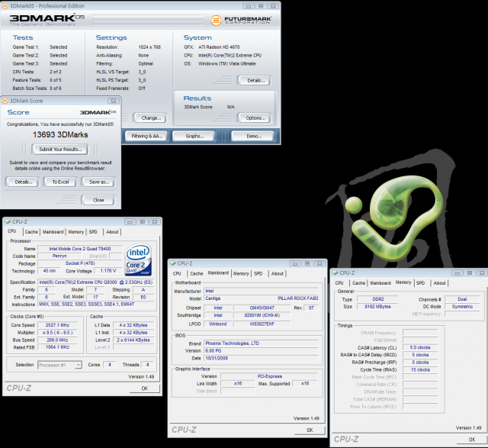The height and width of the screenshot is (448, 488).
Task: Click the Core Speed 2527.1 MHz field
Action: coord(57,325)
